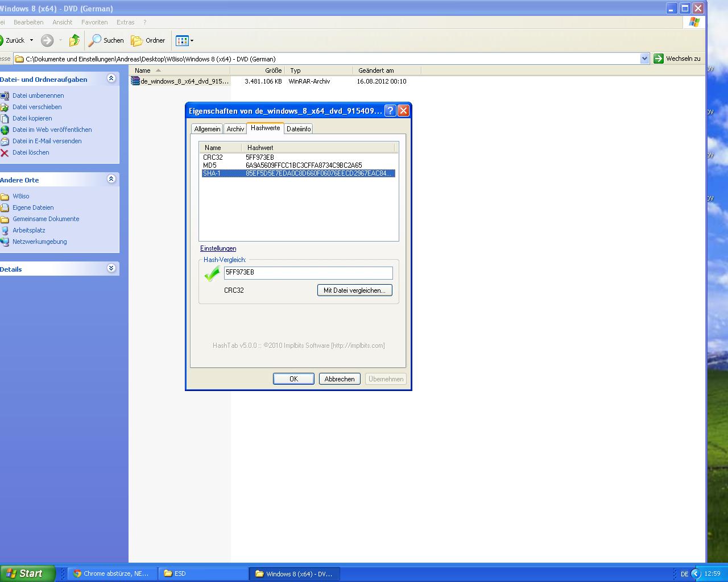Collapse the Datei- und Ordneraufgaben panel
Screen dimensions: 728x582
pos(111,78)
